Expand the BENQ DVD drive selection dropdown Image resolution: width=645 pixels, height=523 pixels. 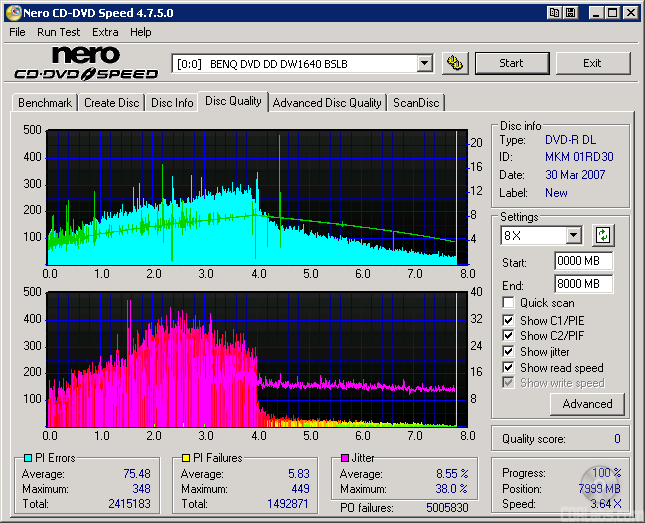point(424,64)
